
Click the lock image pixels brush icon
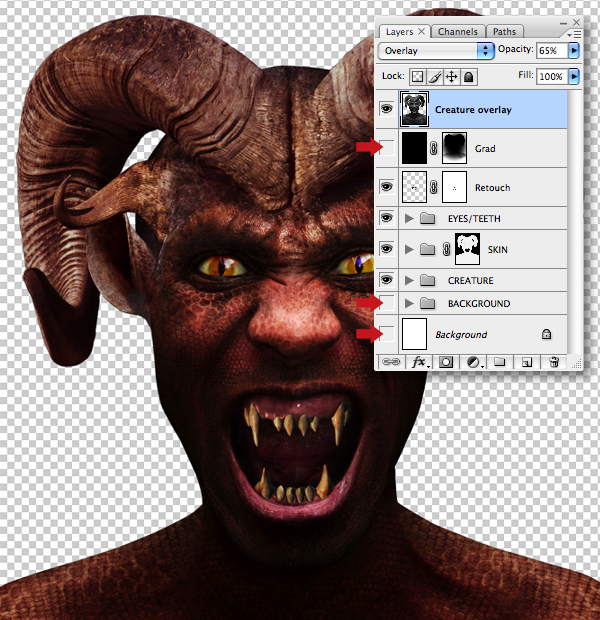click(x=435, y=76)
